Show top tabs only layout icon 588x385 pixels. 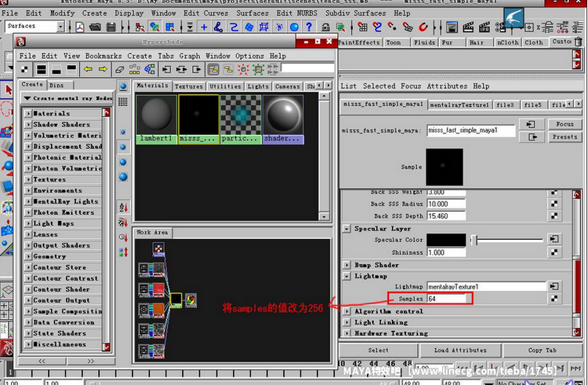pos(71,68)
